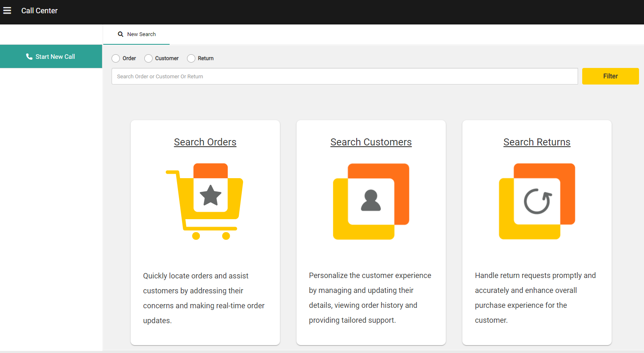644x353 pixels.
Task: Select the Order radio button
Action: pyautogui.click(x=116, y=58)
